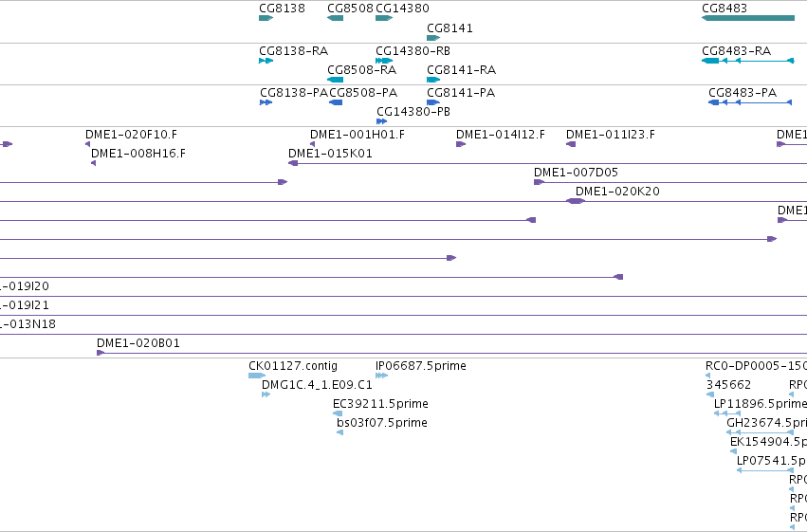Select the CG8483-PA protein label
The image size is (807, 532).
pyautogui.click(x=743, y=93)
